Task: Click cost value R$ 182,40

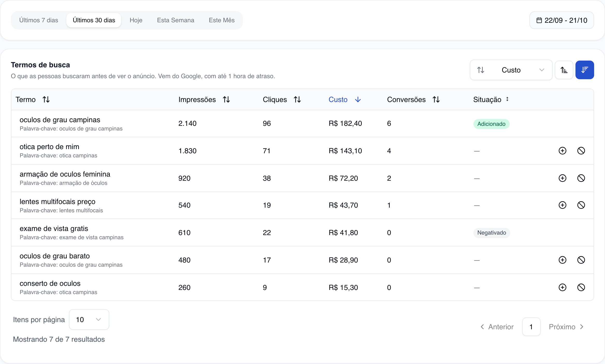Action: [345, 123]
